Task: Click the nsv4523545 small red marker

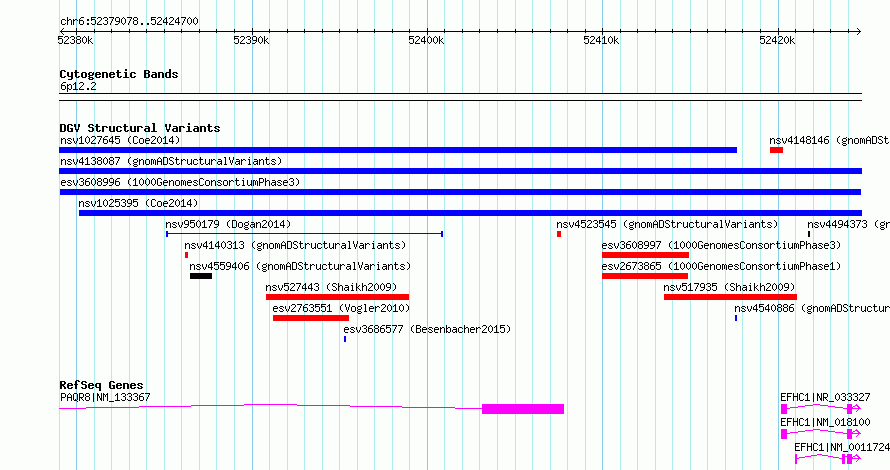Action: pos(559,234)
